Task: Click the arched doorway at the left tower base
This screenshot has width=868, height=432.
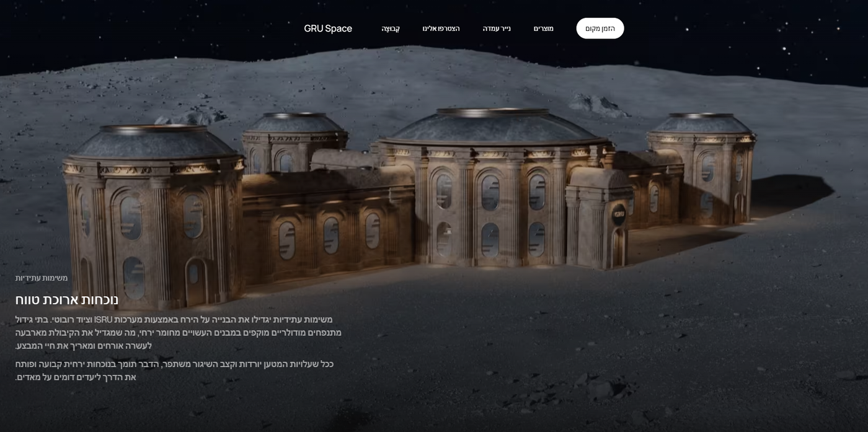Action: (x=196, y=282)
